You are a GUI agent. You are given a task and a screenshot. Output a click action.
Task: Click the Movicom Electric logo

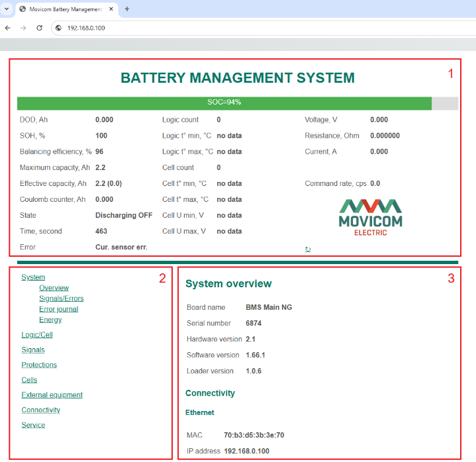tap(370, 217)
